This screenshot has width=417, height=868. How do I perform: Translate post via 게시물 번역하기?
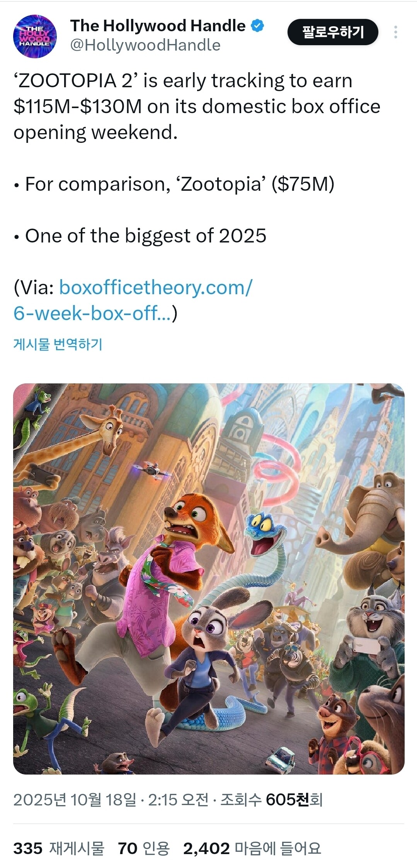[58, 344]
